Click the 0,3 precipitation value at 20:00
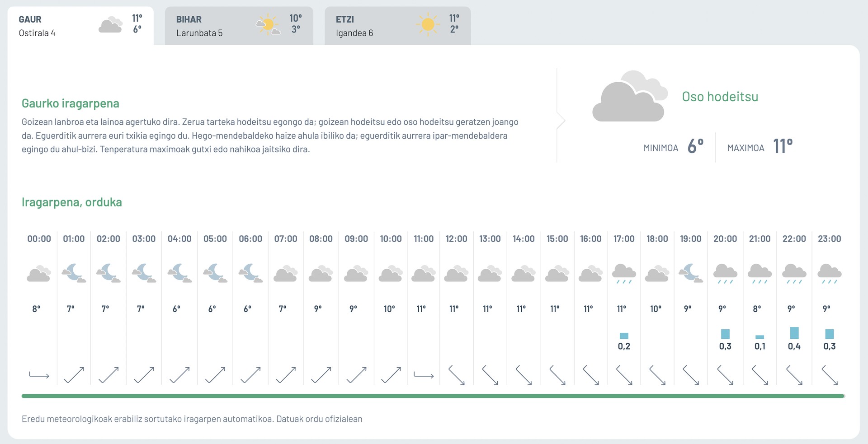Viewport: 868px width, 444px height. coord(725,346)
